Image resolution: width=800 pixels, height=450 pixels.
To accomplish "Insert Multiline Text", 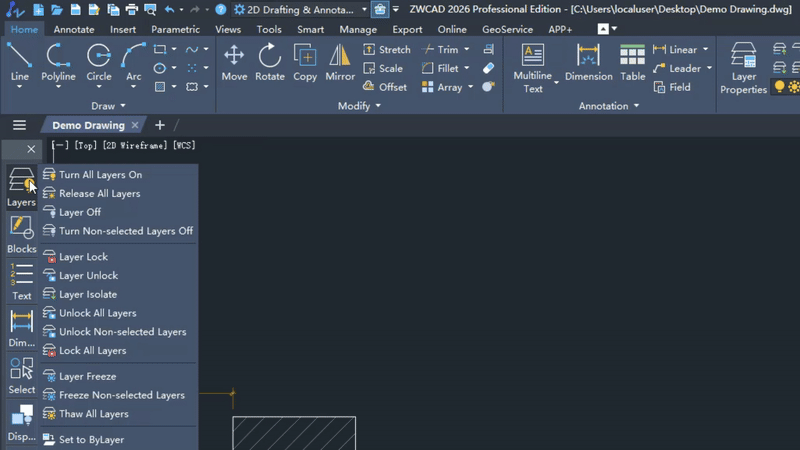I will coord(533,68).
